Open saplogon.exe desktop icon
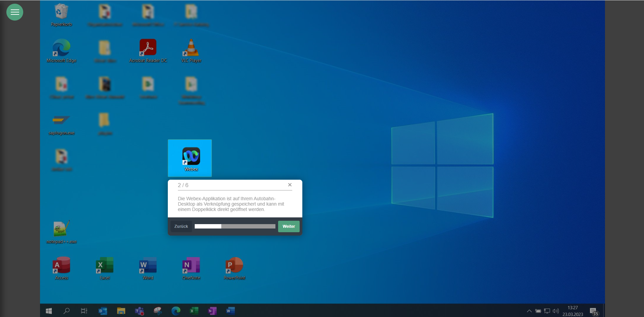644x317 pixels. (x=61, y=121)
